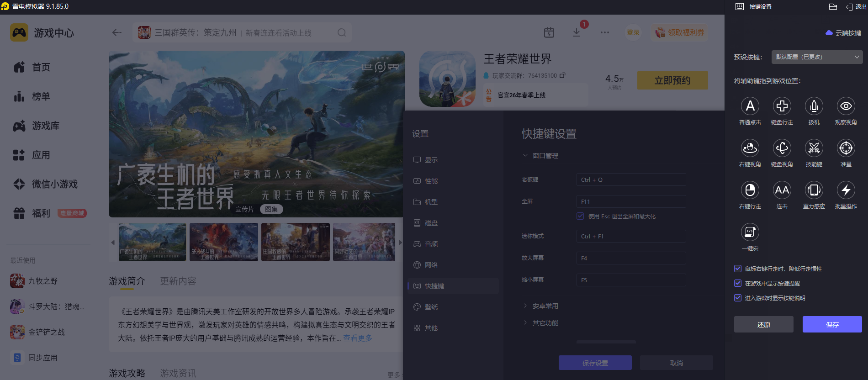Toggle 使用 Esc 退出全屏和最大化 checkbox
This screenshot has height=380, width=868.
pyautogui.click(x=580, y=216)
